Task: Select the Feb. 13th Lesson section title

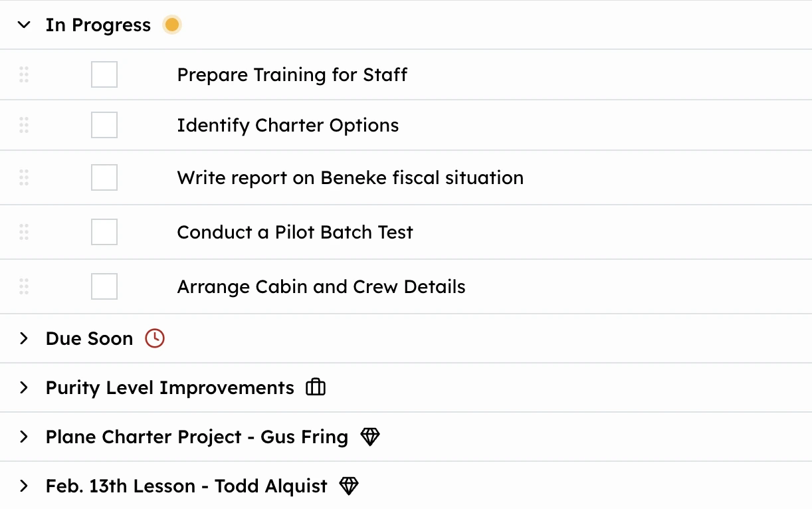Action: pyautogui.click(x=186, y=486)
